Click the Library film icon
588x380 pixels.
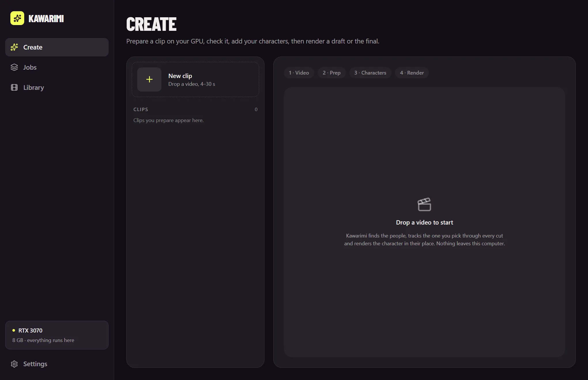coord(14,88)
